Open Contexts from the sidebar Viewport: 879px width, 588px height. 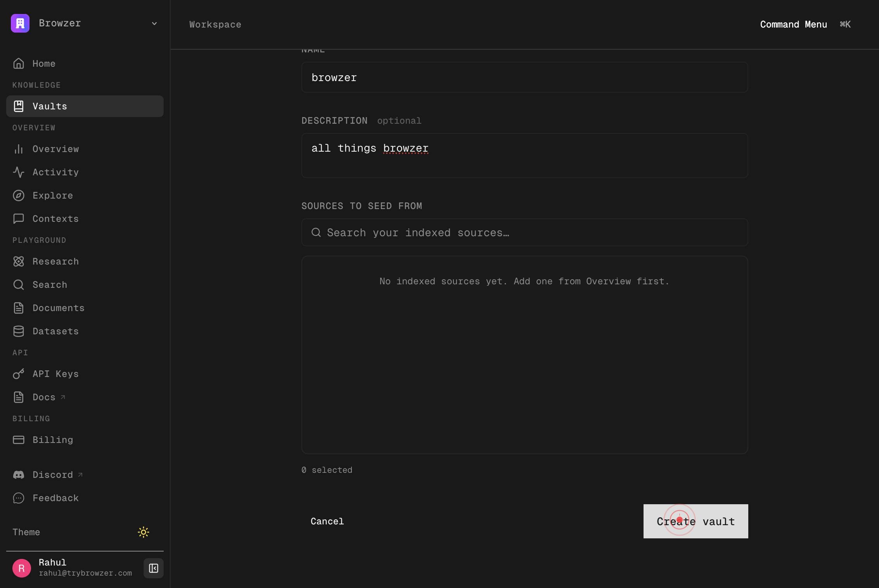tap(85, 219)
